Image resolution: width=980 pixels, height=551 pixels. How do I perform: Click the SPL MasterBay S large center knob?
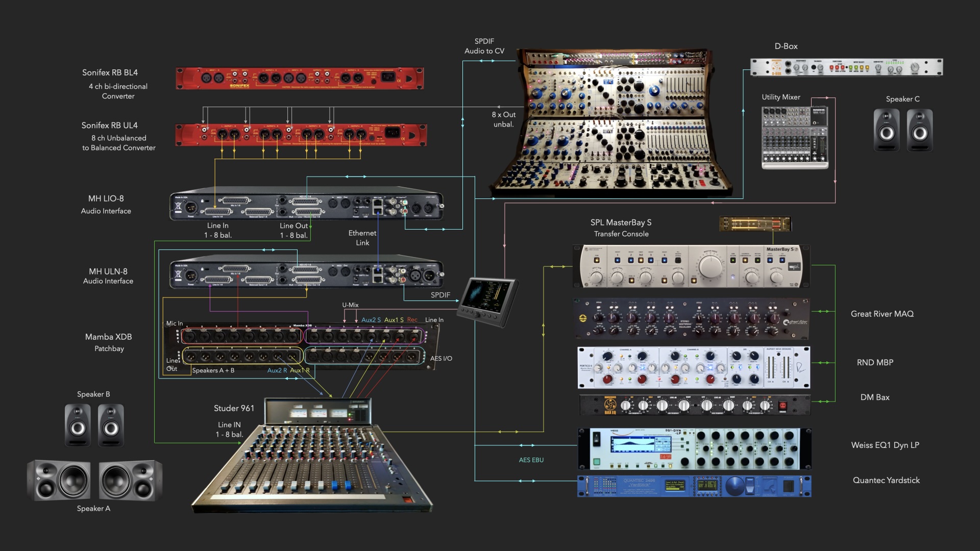point(711,267)
